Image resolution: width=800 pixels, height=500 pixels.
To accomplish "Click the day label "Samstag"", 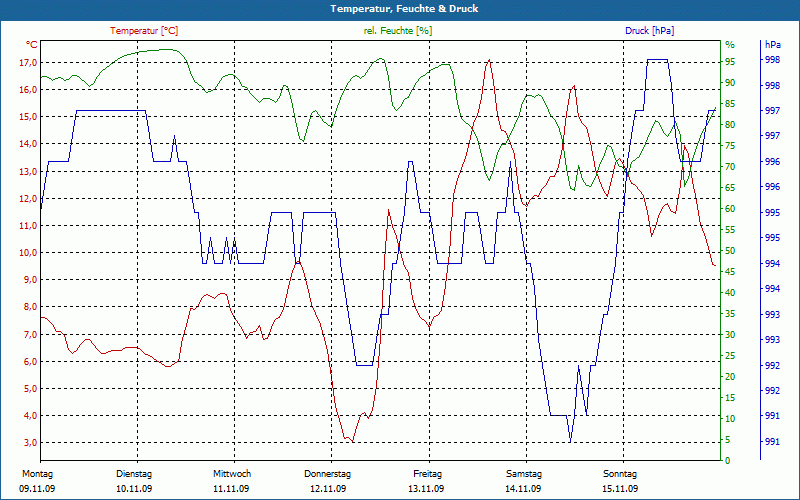I will click(x=524, y=474).
